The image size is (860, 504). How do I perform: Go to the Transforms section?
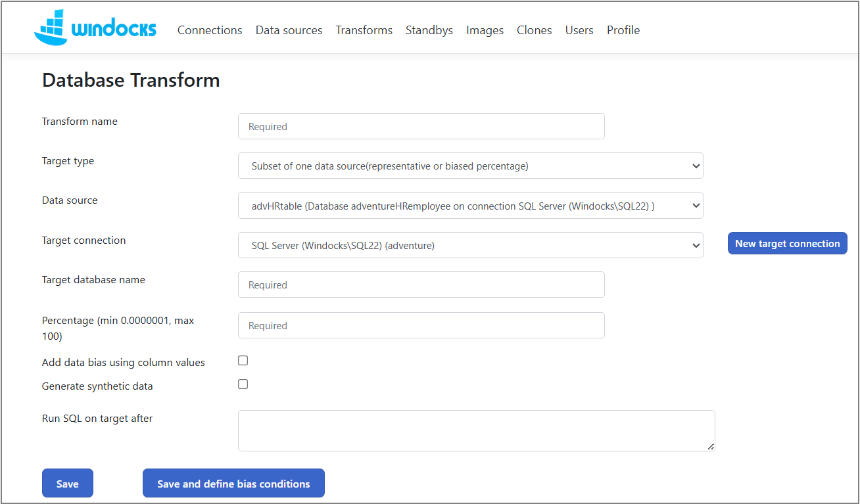click(x=364, y=30)
